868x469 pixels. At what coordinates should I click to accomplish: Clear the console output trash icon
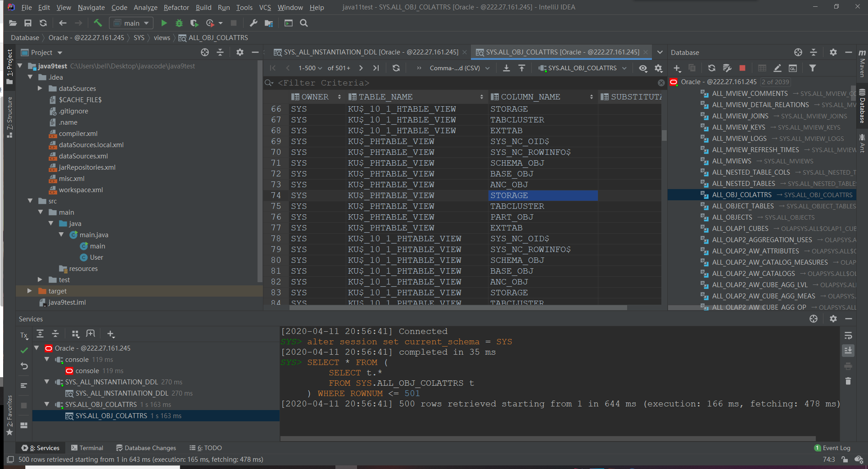pos(848,381)
